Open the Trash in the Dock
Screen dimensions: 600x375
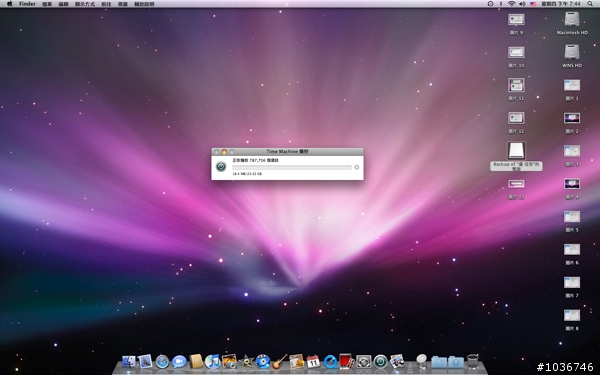(473, 361)
